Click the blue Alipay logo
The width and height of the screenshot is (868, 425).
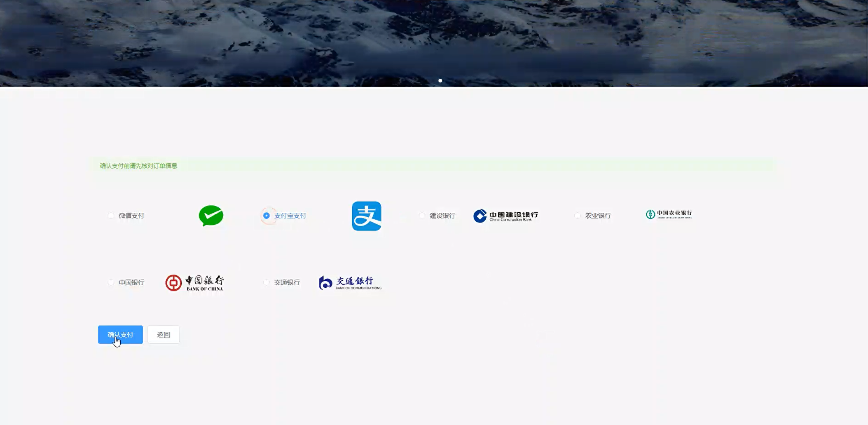[x=366, y=216]
